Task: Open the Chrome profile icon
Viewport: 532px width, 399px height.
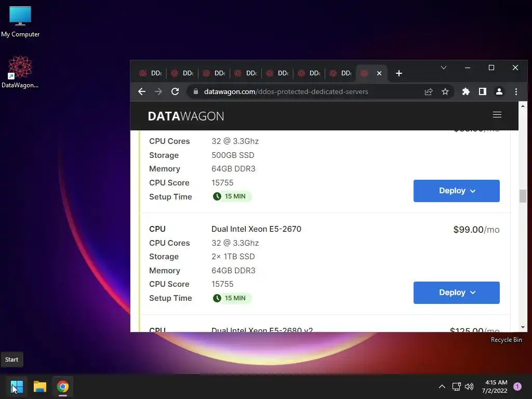Action: point(499,91)
